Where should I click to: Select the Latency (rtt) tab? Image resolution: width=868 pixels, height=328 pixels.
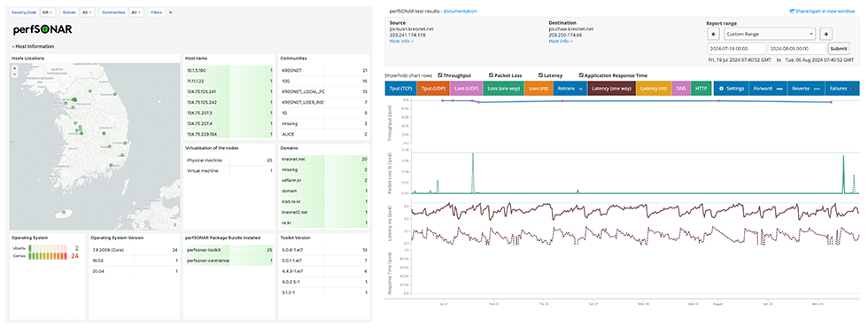click(654, 88)
